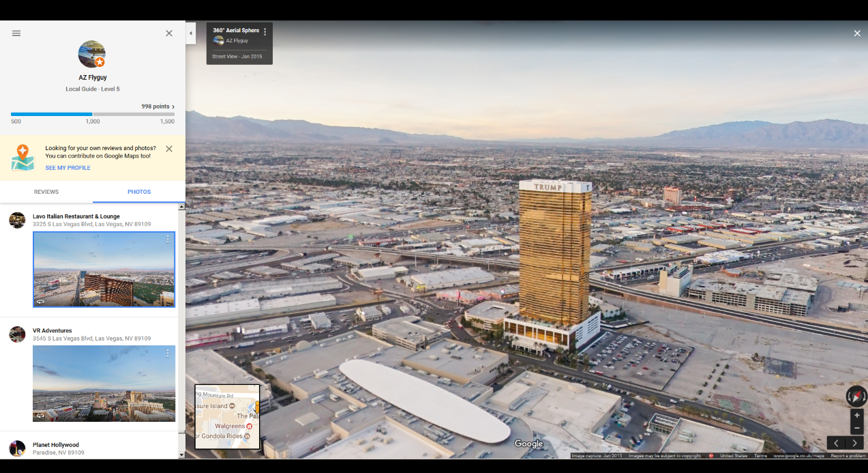Dismiss the contribute reviews banner
The image size is (868, 473).
(x=169, y=149)
